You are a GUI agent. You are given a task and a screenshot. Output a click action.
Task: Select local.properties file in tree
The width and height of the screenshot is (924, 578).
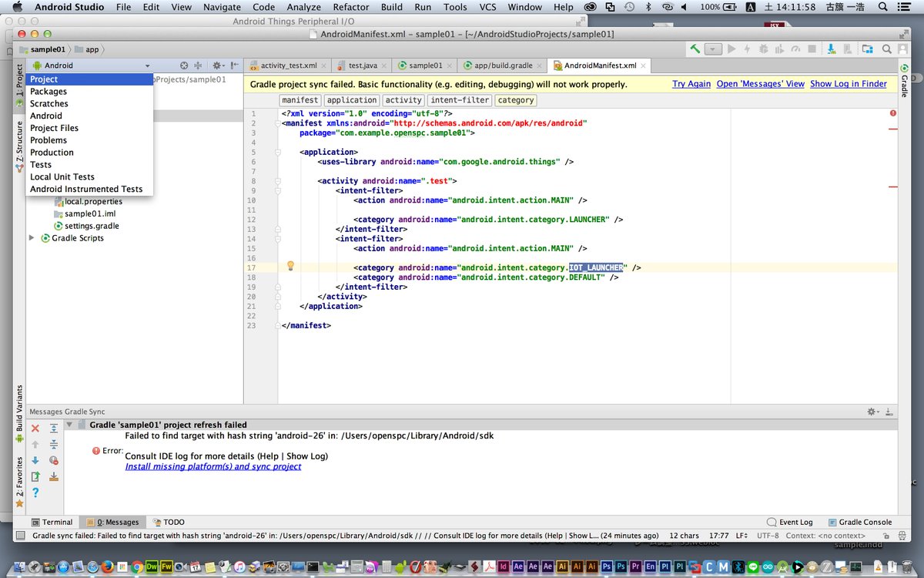point(87,201)
